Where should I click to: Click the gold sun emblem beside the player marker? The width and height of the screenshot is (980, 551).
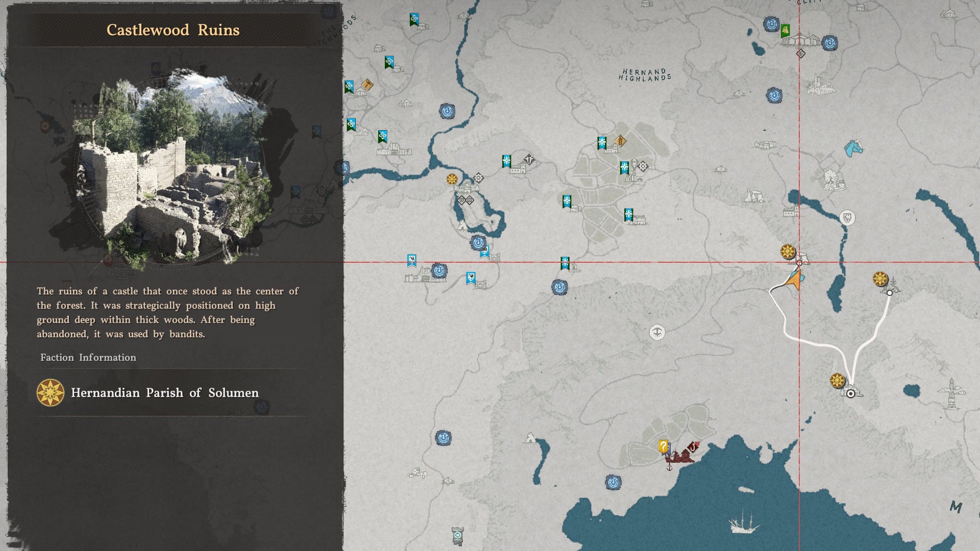(788, 251)
